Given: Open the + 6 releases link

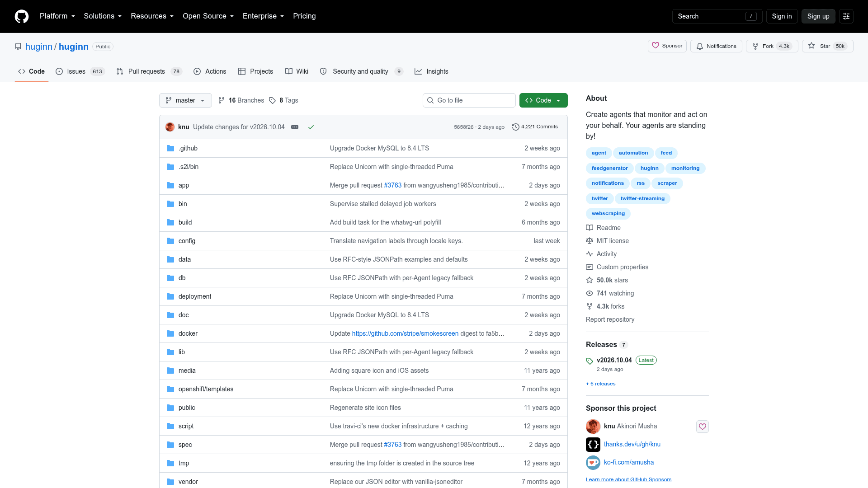Looking at the screenshot, I should [601, 384].
